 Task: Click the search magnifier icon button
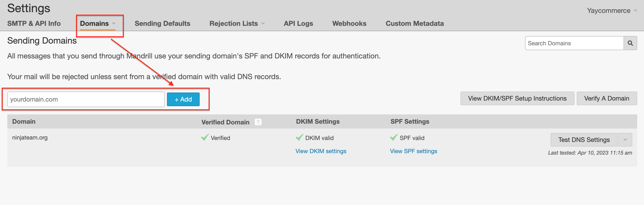630,43
